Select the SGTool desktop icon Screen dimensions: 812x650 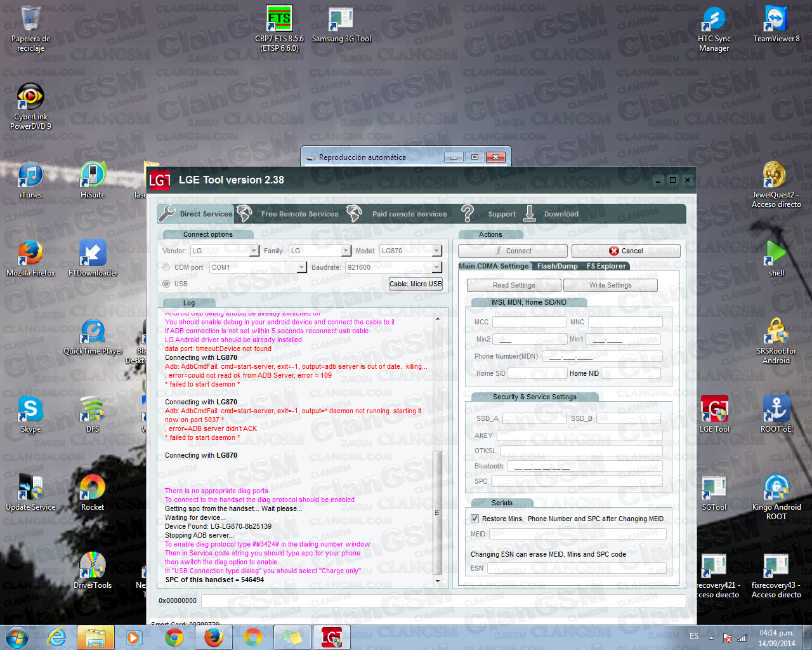[714, 493]
